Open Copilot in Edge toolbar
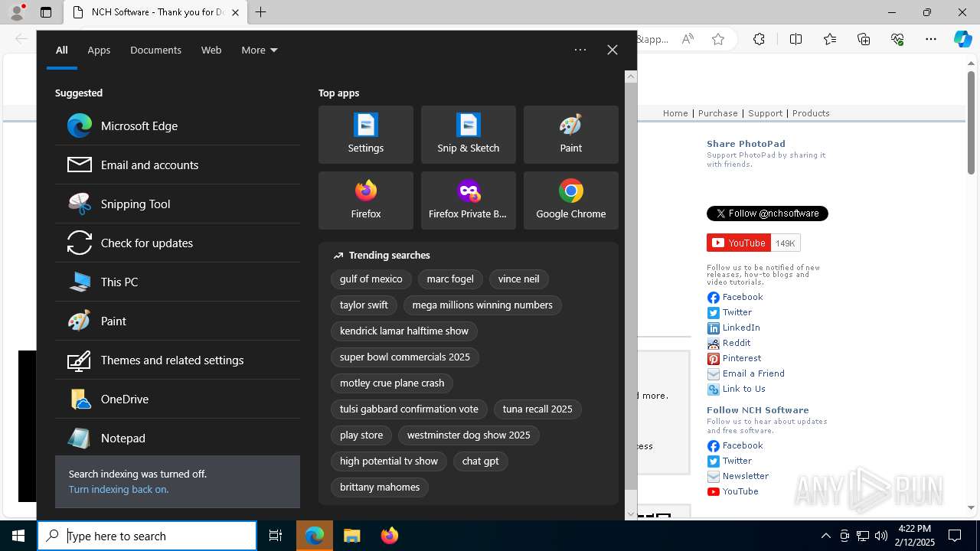 pos(962,39)
